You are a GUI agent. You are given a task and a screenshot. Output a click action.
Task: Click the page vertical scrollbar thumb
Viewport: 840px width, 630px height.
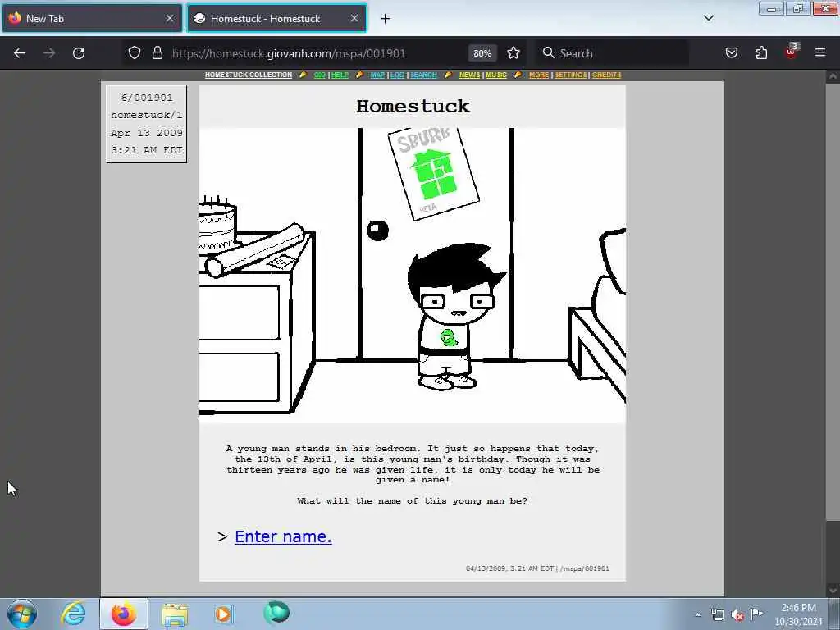(833, 300)
